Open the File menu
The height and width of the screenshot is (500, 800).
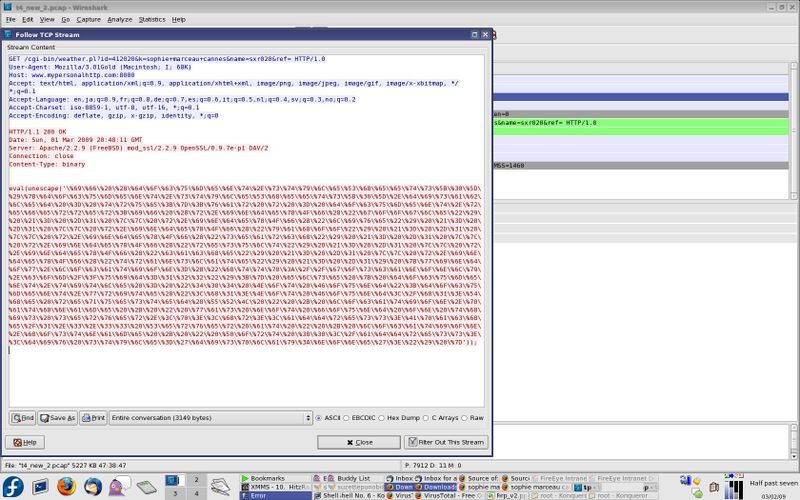click(11, 19)
